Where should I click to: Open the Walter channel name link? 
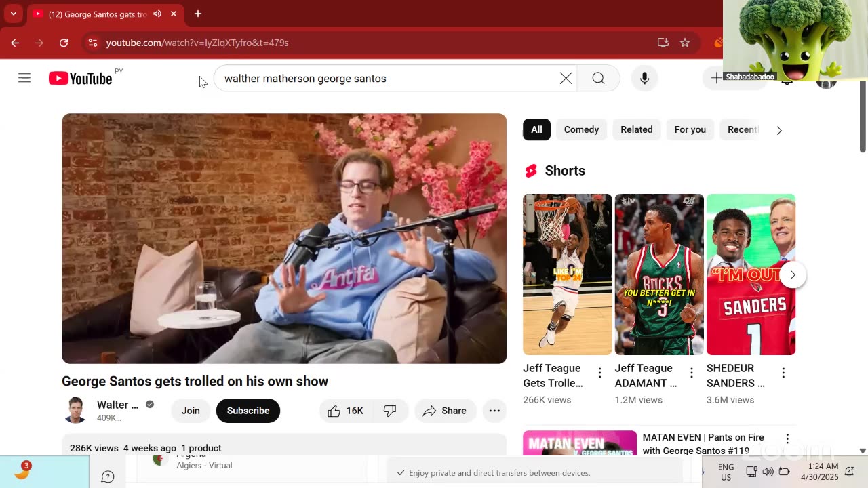click(x=117, y=405)
